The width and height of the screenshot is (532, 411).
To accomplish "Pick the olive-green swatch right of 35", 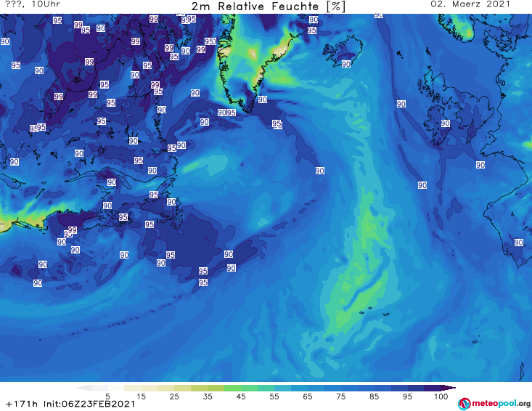I will click(216, 388).
